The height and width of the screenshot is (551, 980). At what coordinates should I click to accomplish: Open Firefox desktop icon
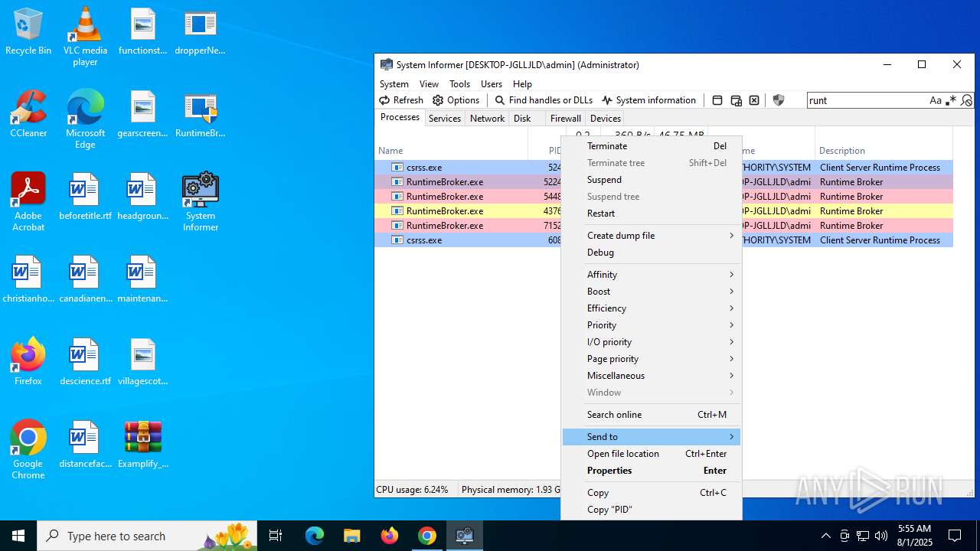[x=28, y=361]
